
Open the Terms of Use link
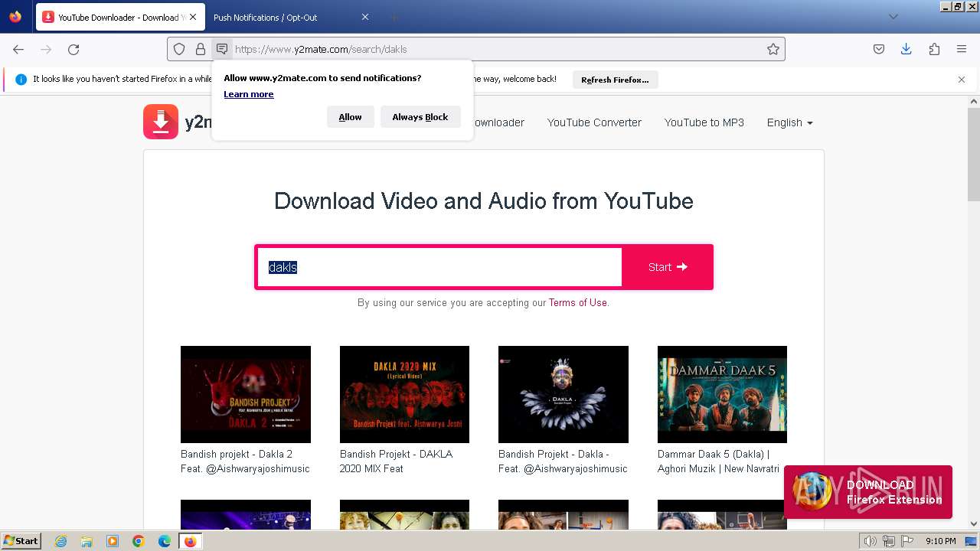[x=578, y=302]
